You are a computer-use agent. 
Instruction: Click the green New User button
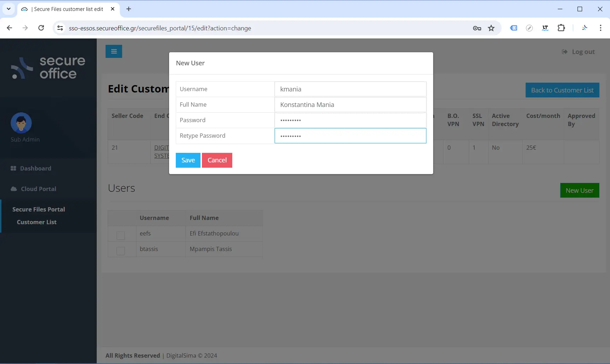580,190
